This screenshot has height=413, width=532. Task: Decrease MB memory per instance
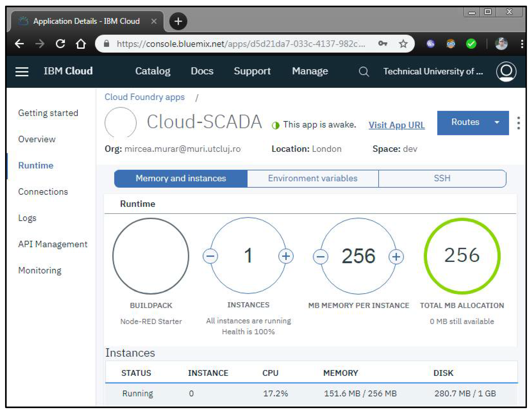321,257
